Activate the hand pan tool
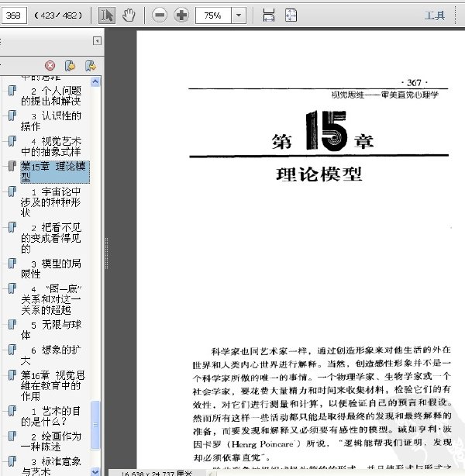 [x=129, y=16]
